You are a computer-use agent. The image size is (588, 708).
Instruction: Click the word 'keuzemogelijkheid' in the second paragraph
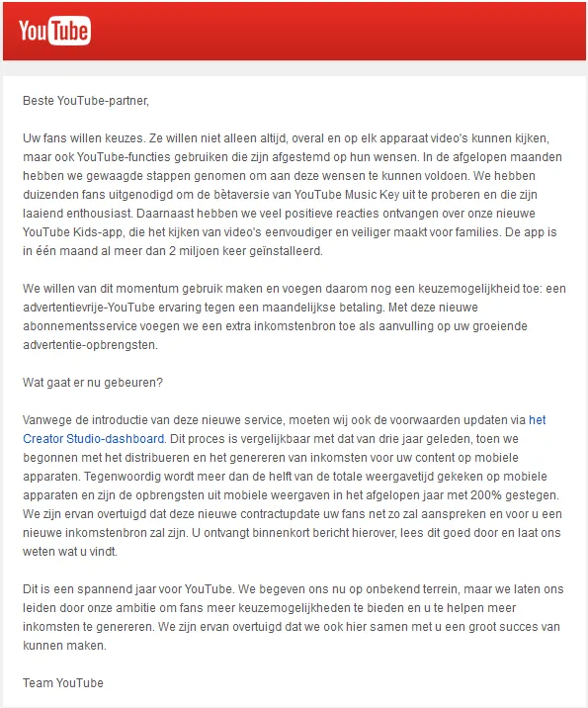click(468, 289)
